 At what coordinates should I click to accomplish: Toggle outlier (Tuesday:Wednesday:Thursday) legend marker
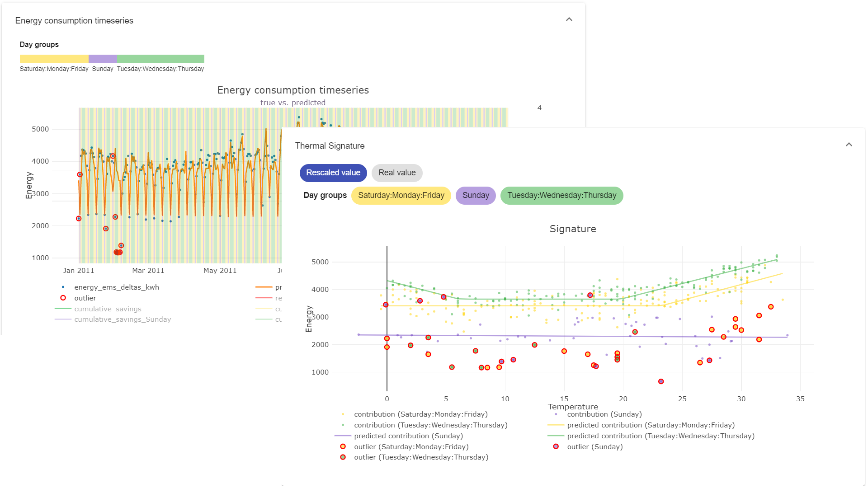pos(421,457)
